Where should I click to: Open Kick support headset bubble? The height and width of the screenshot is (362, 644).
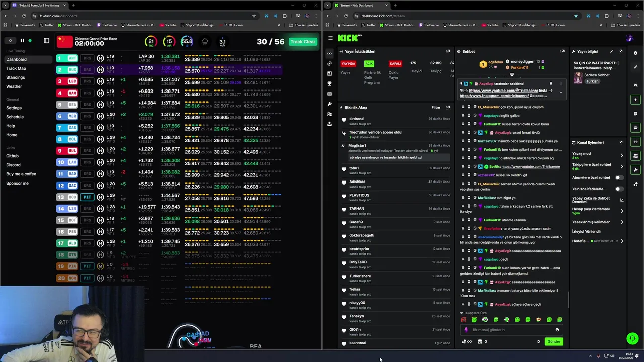(x=632, y=338)
